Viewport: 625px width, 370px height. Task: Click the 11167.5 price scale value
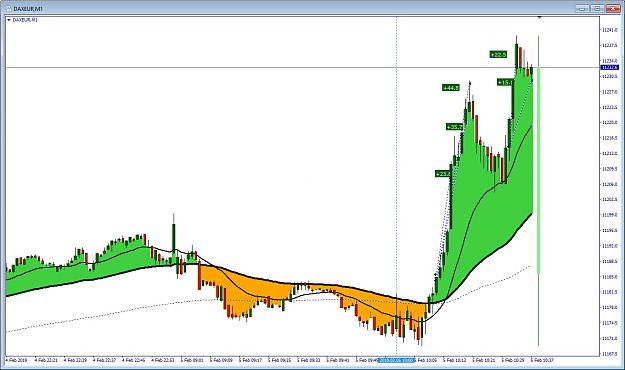point(610,354)
